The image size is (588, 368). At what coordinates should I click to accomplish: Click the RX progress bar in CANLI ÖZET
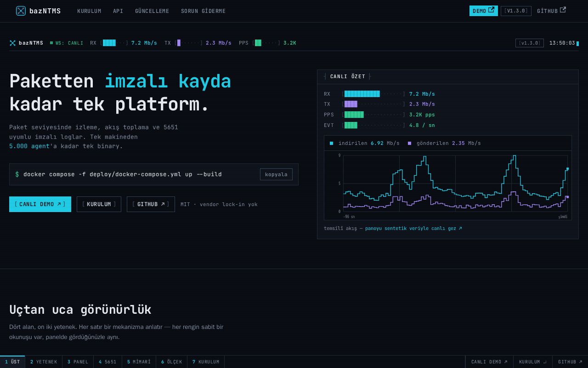coord(373,94)
